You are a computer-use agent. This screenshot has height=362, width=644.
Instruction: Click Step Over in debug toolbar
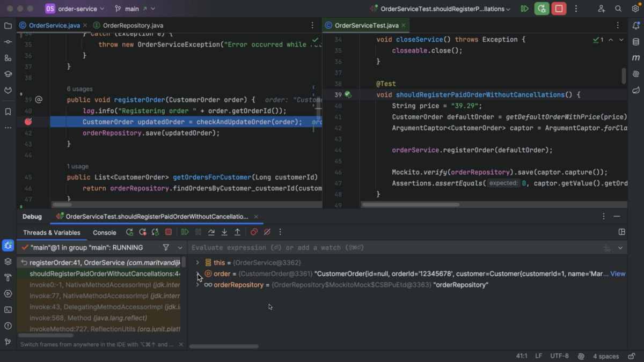(211, 232)
